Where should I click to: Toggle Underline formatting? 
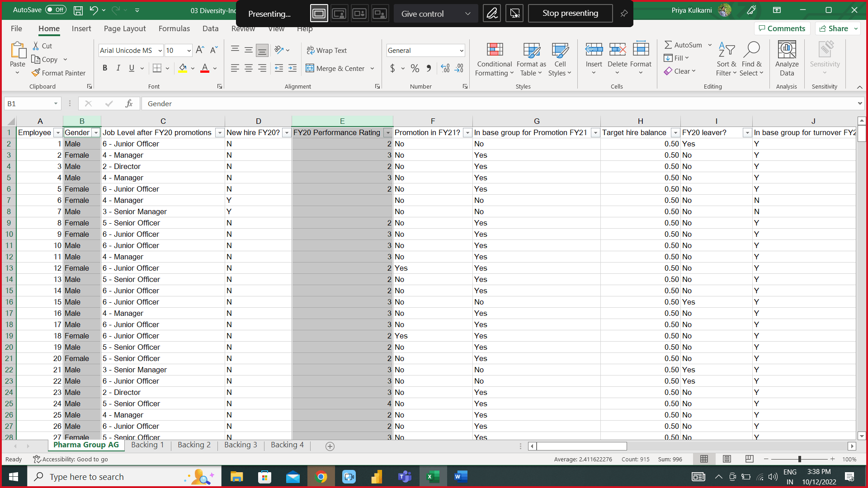tap(132, 68)
